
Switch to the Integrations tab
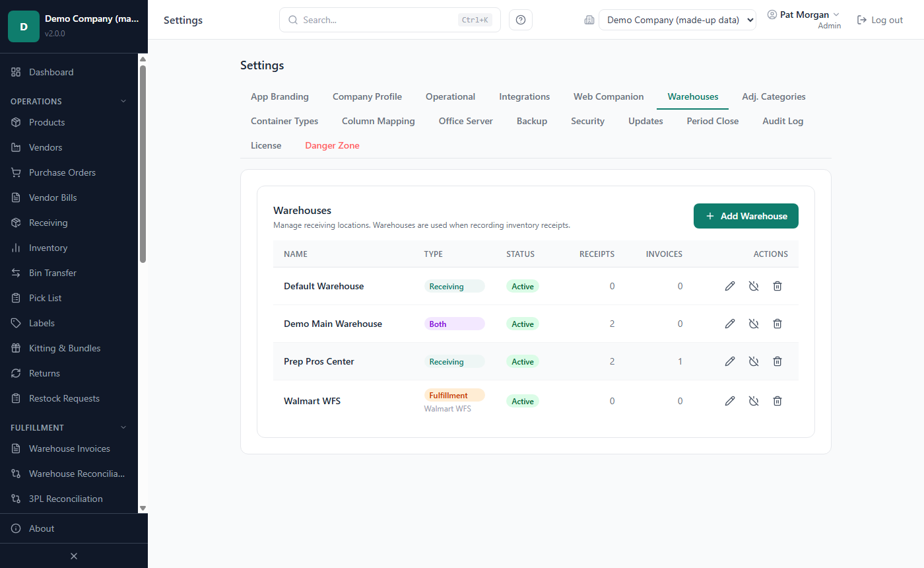tap(524, 96)
